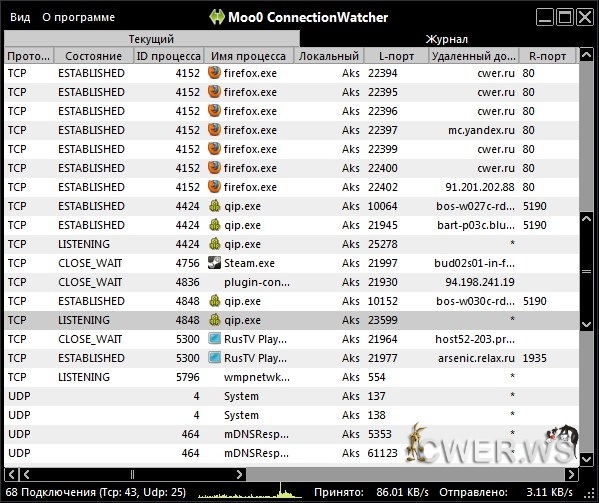Click the chevron at the top of the vertical scrollbar thumb
The width and height of the screenshot is (599, 503).
coord(586,219)
